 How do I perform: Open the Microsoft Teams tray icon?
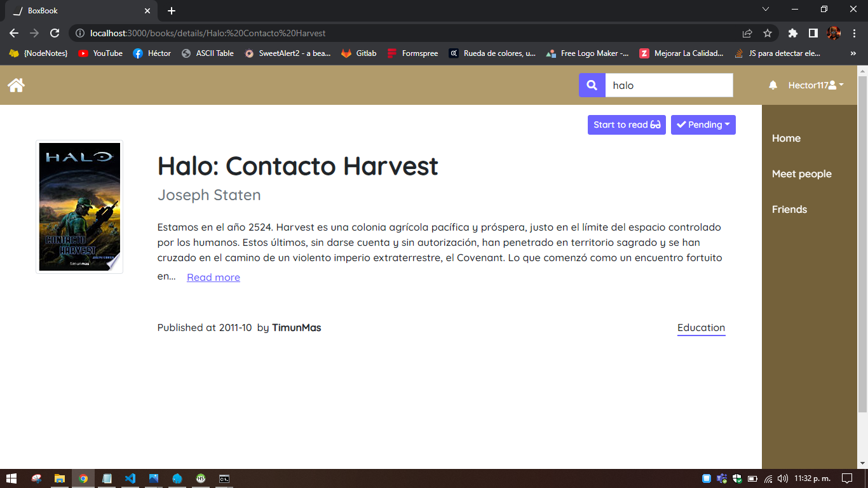tap(722, 478)
